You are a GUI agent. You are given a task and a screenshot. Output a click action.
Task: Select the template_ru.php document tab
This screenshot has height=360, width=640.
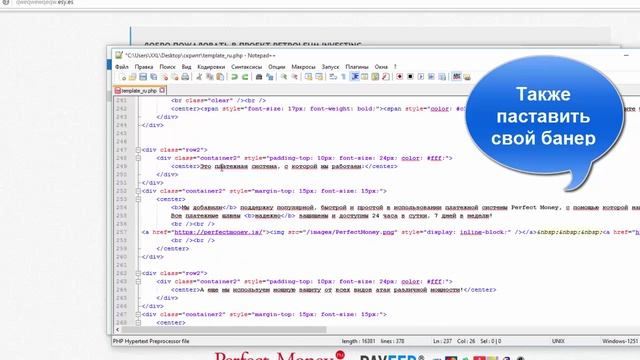point(139,91)
